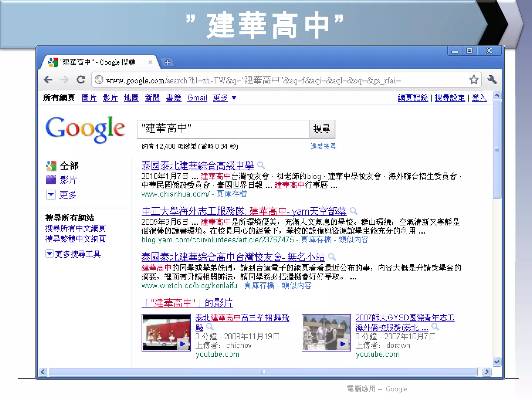
Task: Open 頁庫存檔 for www.chianhua.com
Action: (x=232, y=194)
